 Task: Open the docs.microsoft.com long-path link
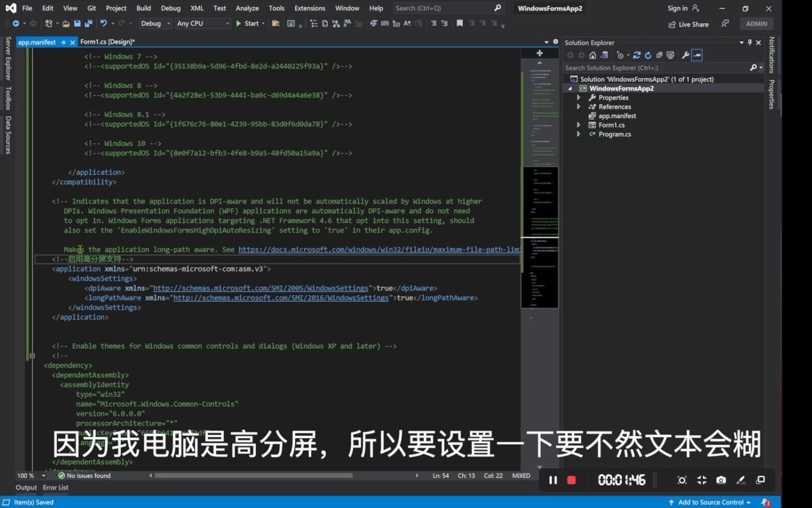[379, 249]
